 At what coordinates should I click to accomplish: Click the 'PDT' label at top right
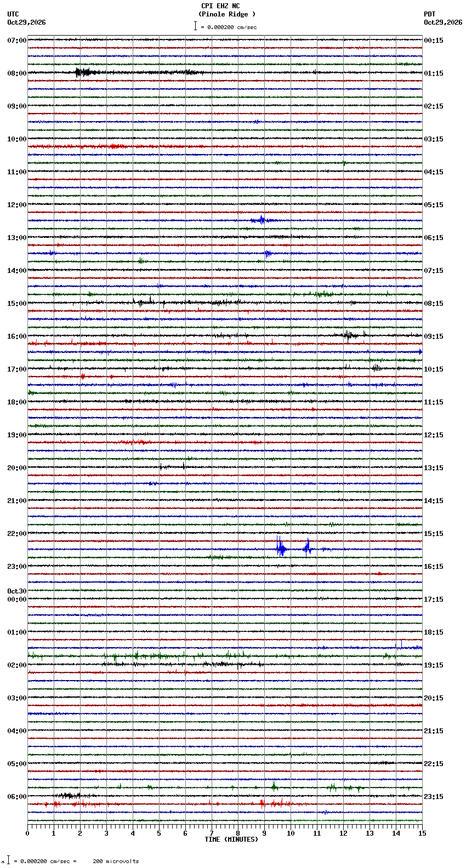(x=429, y=14)
